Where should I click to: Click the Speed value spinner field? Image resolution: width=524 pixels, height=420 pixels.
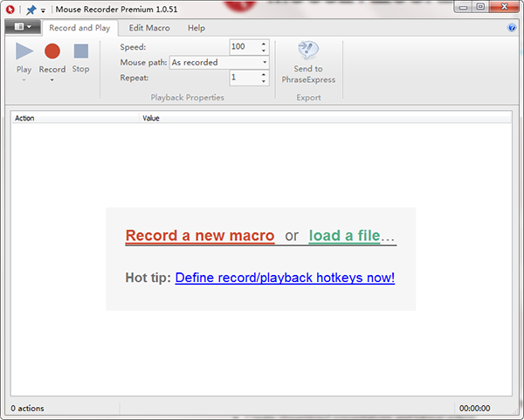[x=244, y=46]
